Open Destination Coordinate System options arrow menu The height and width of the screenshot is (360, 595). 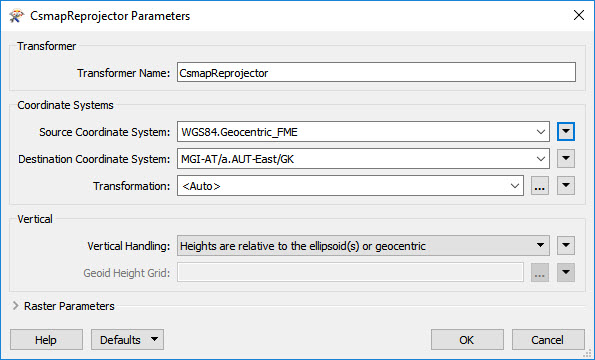(566, 159)
